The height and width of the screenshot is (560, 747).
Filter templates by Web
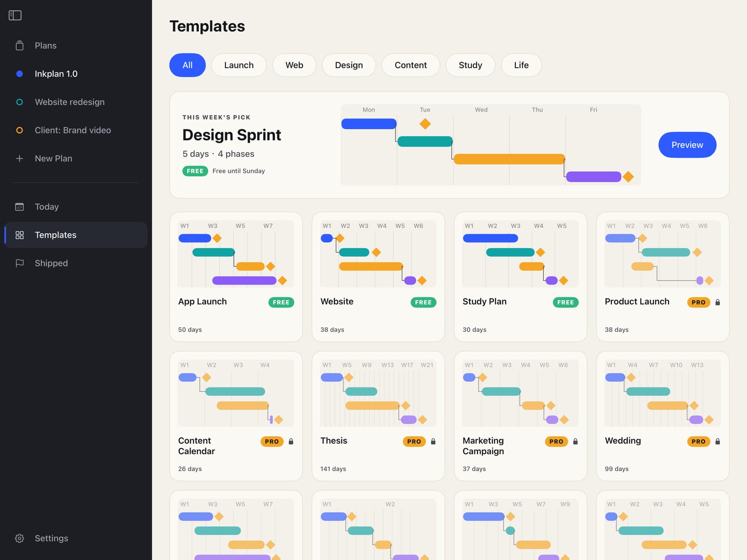295,65
